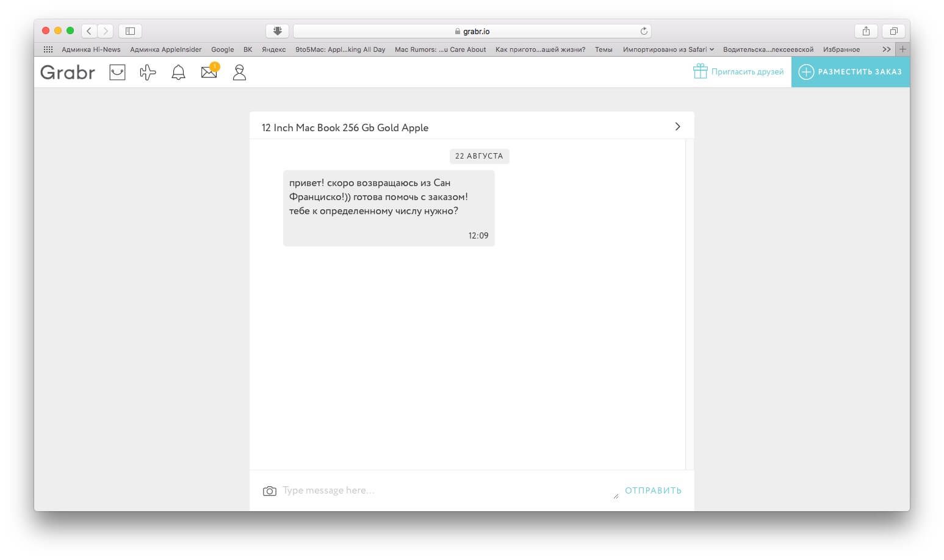This screenshot has width=944, height=560.
Task: Click the downloads extension icon
Action: coord(277,31)
